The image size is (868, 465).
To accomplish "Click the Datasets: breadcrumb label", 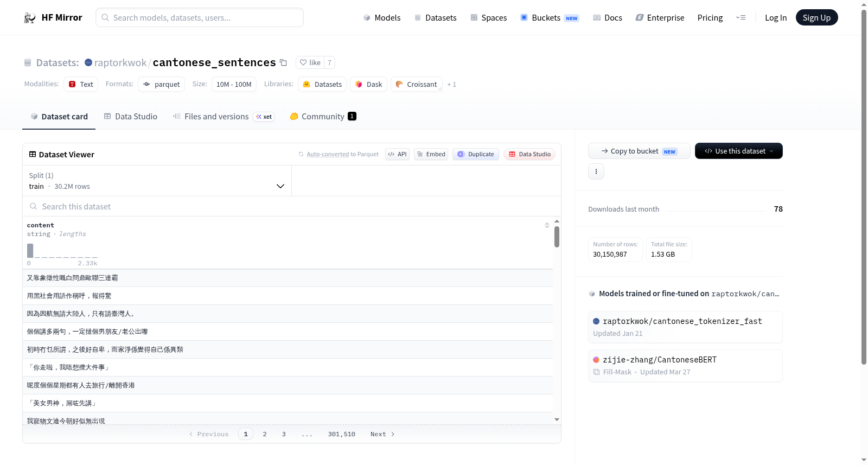I will click(58, 63).
